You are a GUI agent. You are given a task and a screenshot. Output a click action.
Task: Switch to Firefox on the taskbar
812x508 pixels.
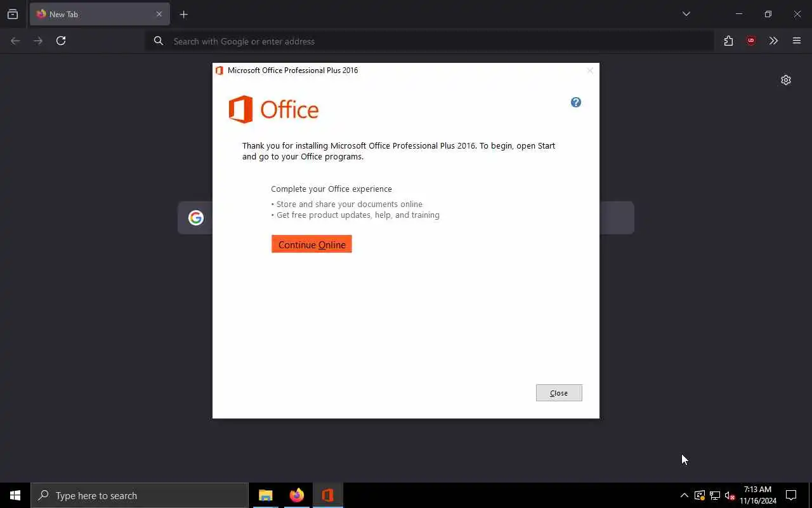click(x=297, y=495)
